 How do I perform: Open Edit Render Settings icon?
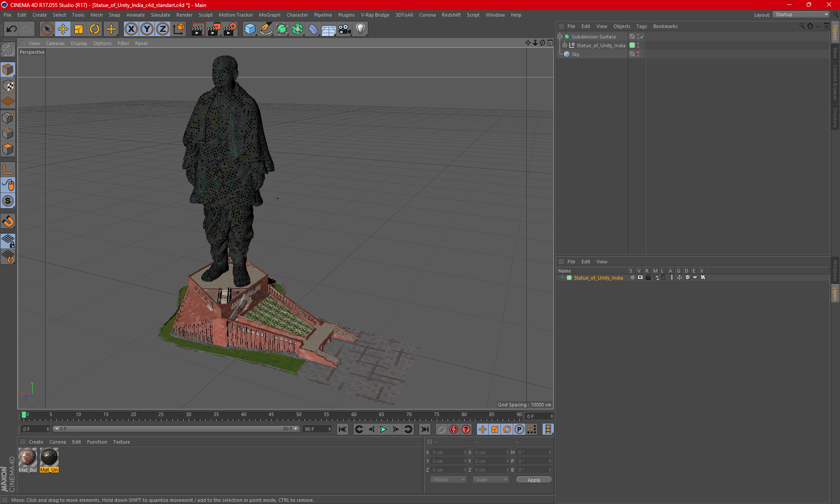tap(230, 29)
